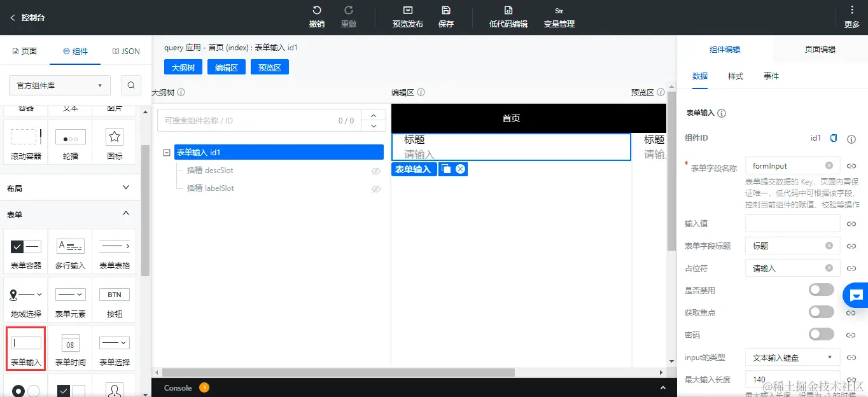Select the 轮播 carousel component

pyautogui.click(x=71, y=143)
